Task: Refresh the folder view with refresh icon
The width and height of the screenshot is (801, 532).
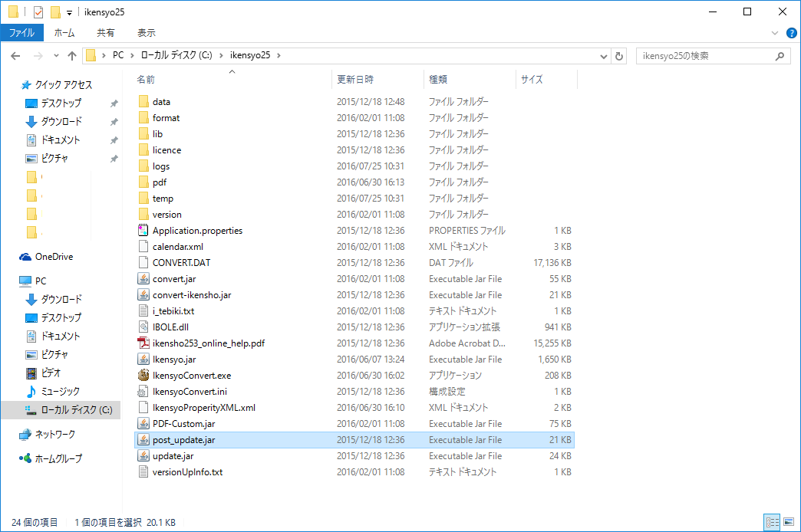Action: [x=618, y=55]
